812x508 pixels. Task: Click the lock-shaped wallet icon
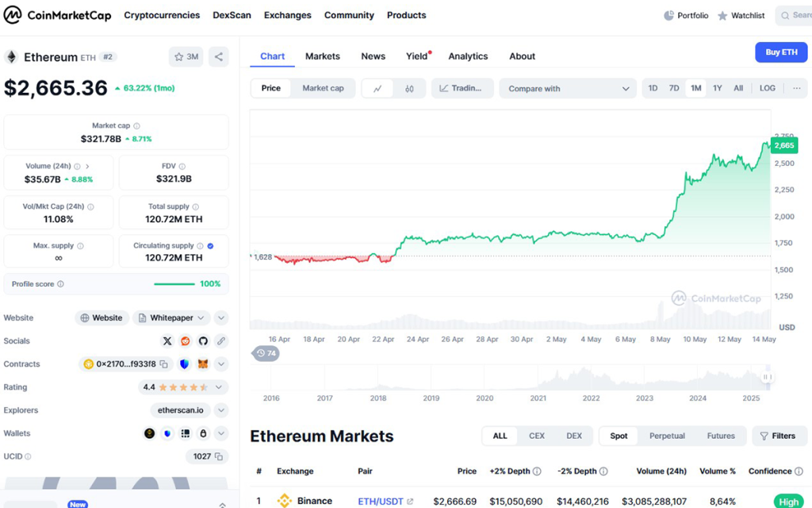204,433
